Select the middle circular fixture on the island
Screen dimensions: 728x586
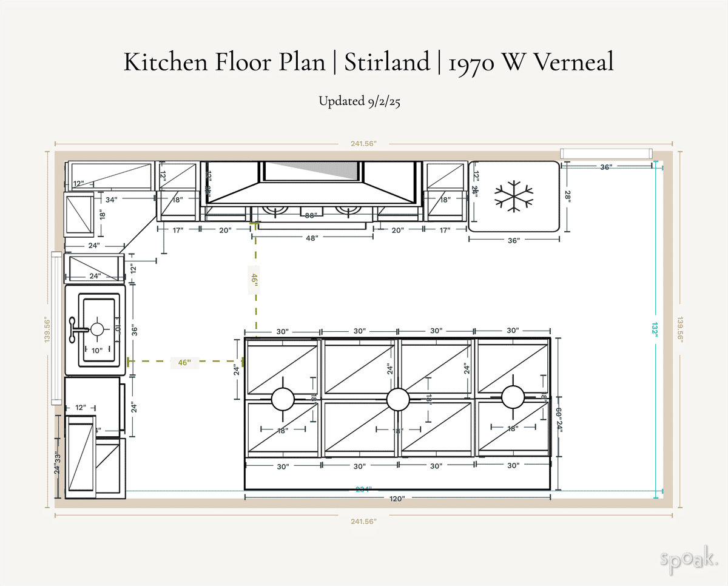coord(399,399)
